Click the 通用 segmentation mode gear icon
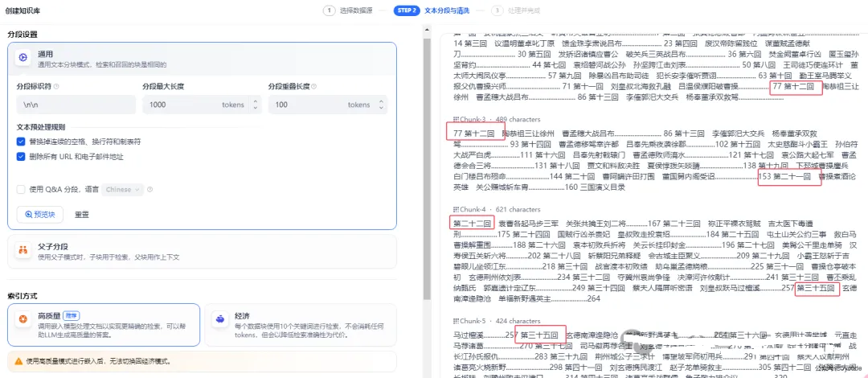 [x=23, y=57]
